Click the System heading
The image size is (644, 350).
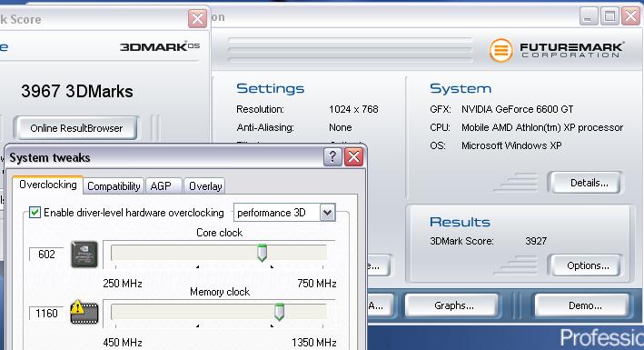click(461, 88)
